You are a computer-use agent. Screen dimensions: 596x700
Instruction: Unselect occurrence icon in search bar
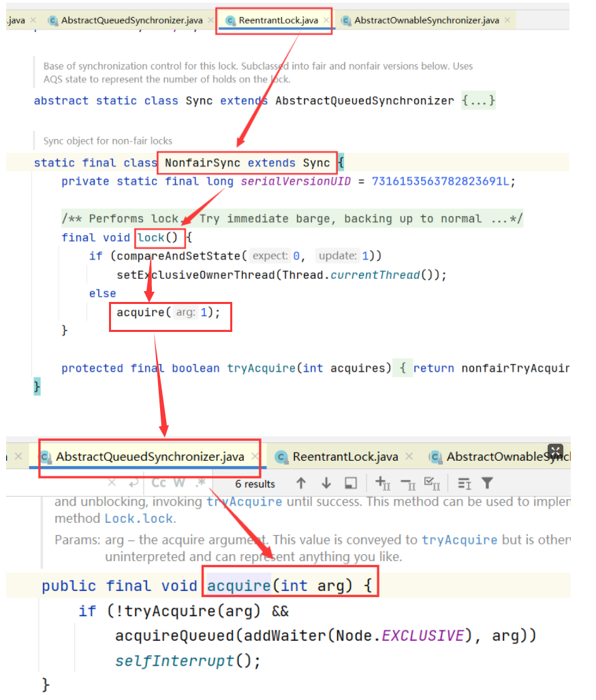pyautogui.click(x=408, y=483)
